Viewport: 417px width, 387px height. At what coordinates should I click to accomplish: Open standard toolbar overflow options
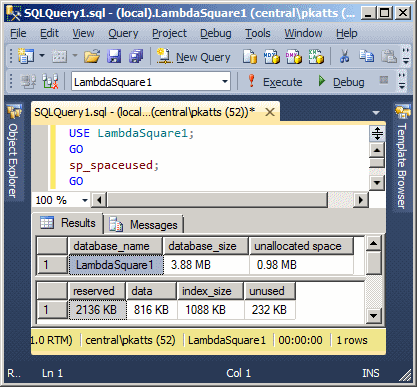406,56
